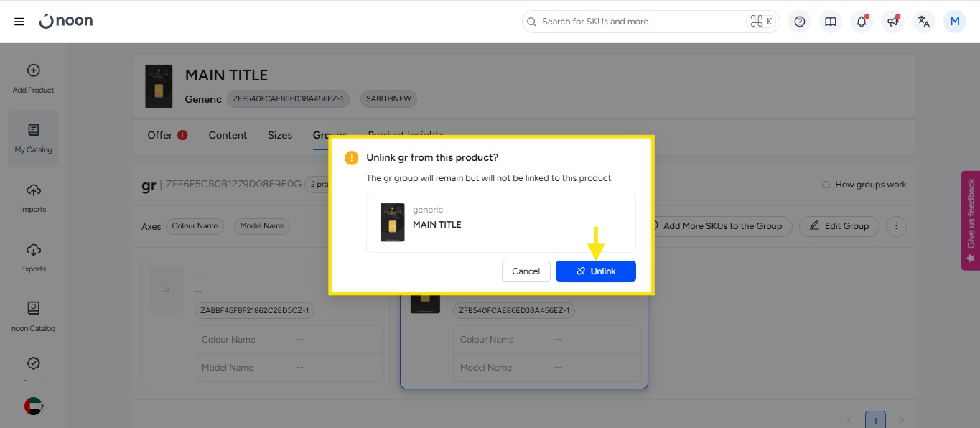Viewport: 980px width, 428px height.
Task: Open the Sizes tab
Action: coord(279,135)
